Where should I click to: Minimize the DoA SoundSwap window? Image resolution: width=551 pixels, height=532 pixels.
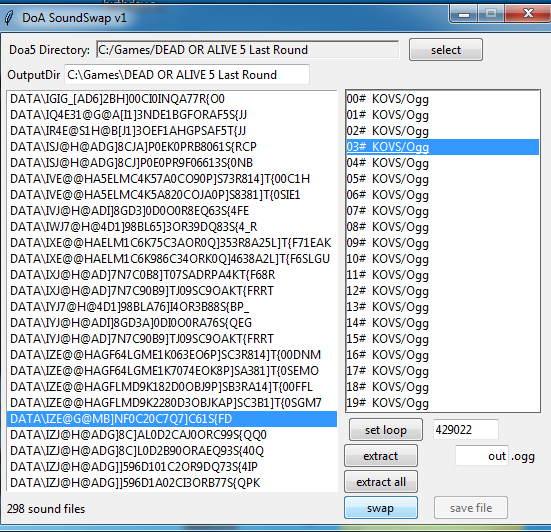point(464,14)
